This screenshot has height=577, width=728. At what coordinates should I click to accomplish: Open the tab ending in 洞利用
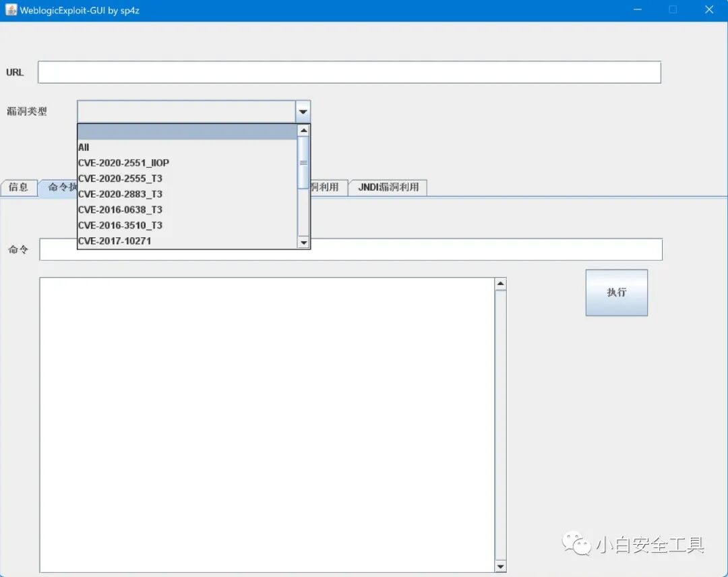click(x=329, y=187)
